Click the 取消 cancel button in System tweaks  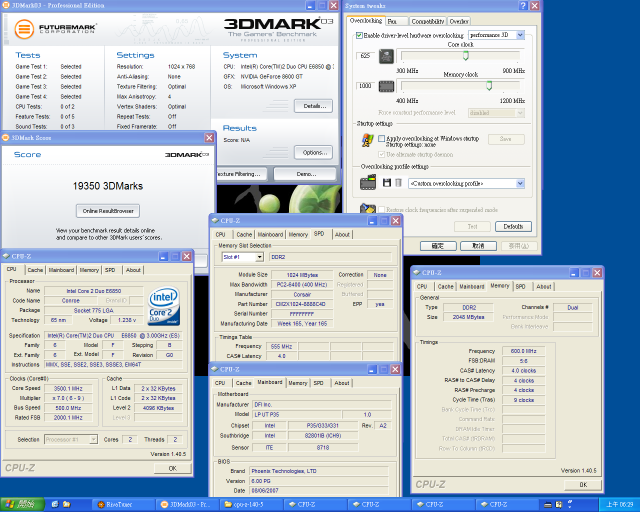478,246
